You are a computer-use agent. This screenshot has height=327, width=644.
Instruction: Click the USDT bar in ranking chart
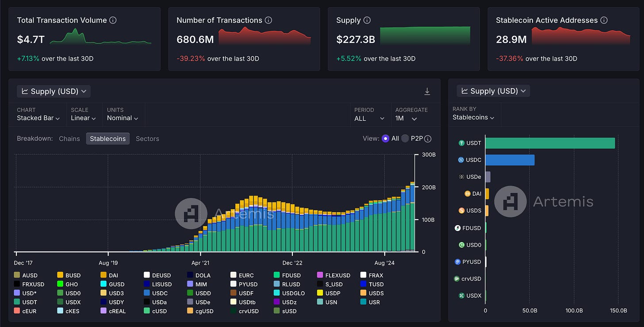point(550,143)
